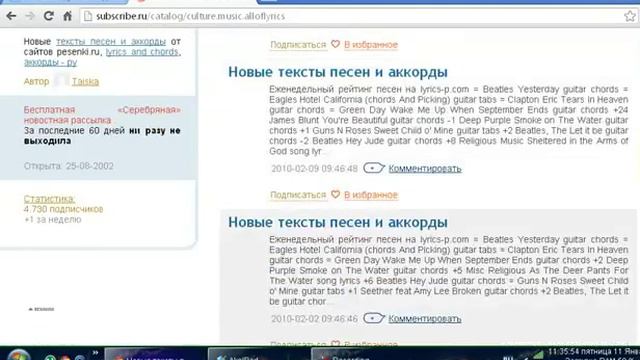The height and width of the screenshot is (360, 640).
Task: Click the taskbar clock showing 11:35:54
Action: [x=593, y=351]
